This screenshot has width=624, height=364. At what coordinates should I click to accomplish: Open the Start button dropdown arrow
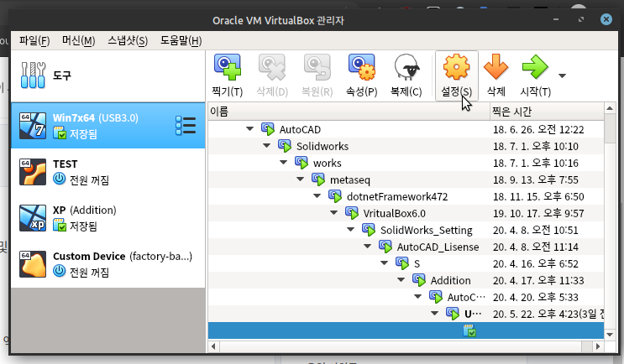coord(562,75)
